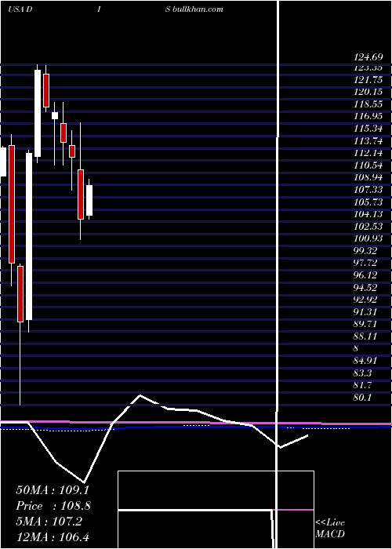This screenshot has width=392, height=549.
Task: Click the 84.91 axis label
Action: (365, 361)
